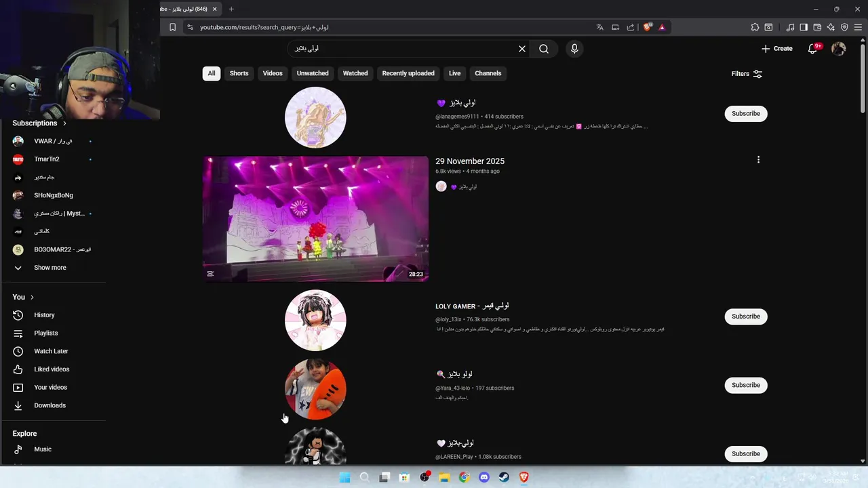Open the SHoNgxBoNg subscription channel
This screenshot has height=488, width=868.
pos(53,195)
